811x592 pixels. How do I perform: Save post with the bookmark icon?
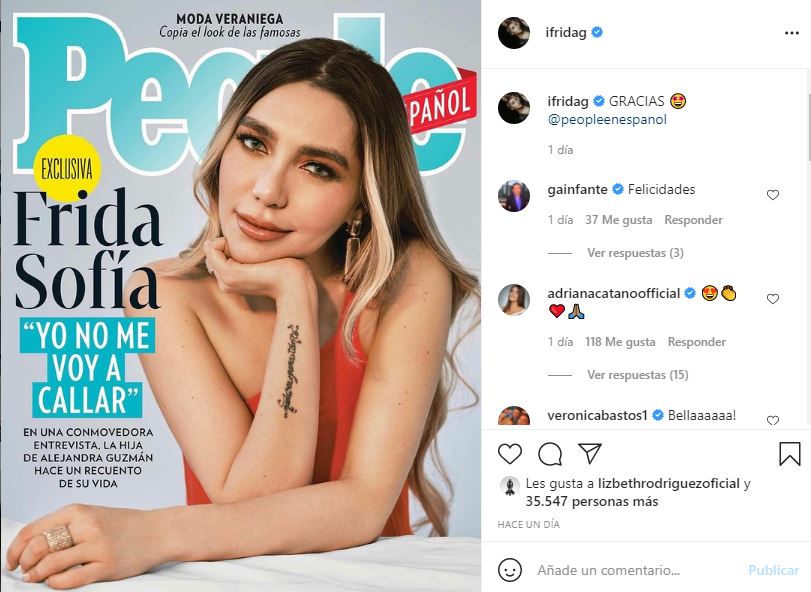tap(789, 453)
